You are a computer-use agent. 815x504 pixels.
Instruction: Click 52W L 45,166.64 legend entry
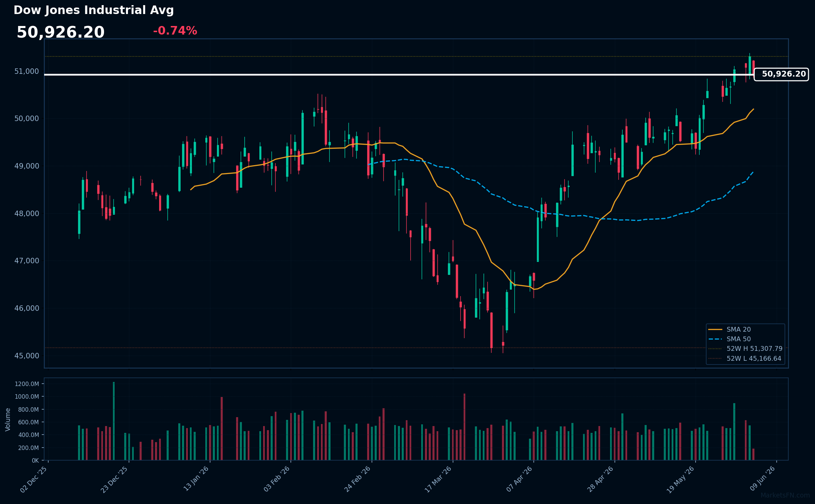point(745,358)
